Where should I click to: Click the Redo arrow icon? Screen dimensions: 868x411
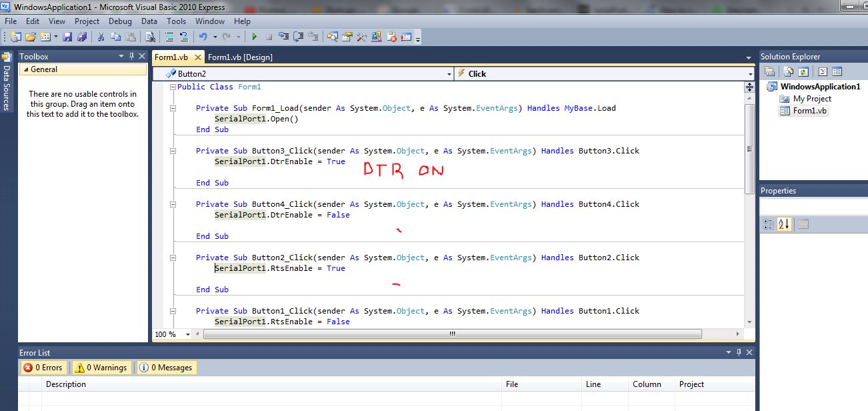(x=227, y=37)
